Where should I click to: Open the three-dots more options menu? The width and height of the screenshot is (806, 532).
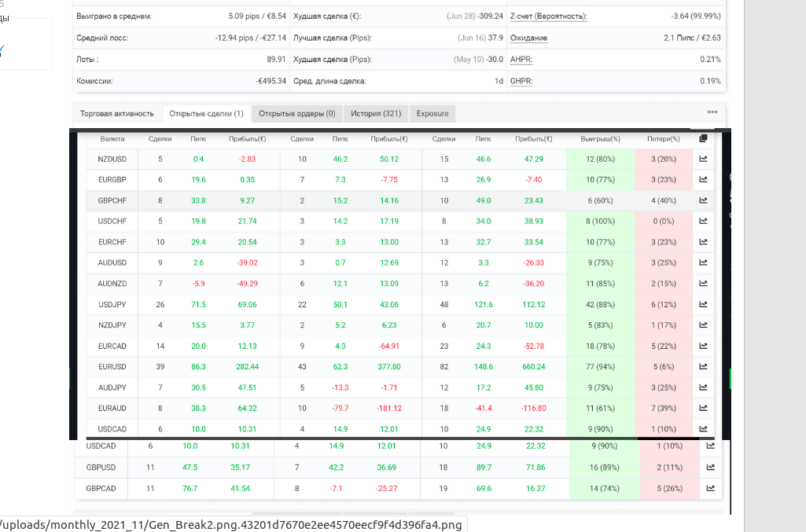pyautogui.click(x=712, y=112)
